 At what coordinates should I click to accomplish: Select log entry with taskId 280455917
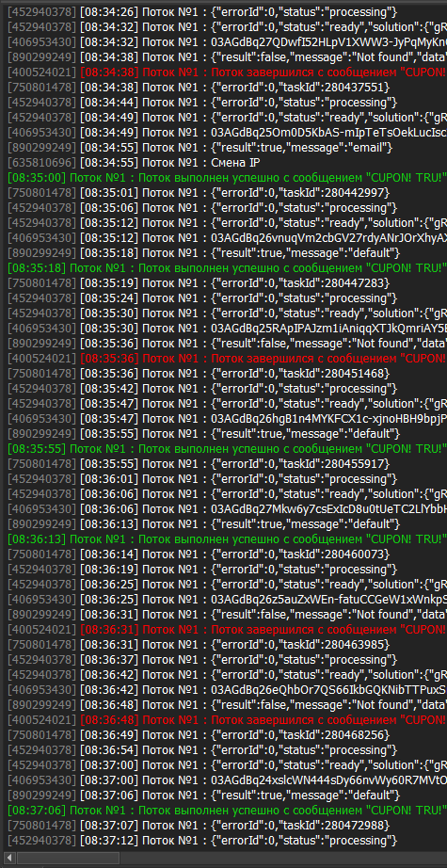coord(224,463)
